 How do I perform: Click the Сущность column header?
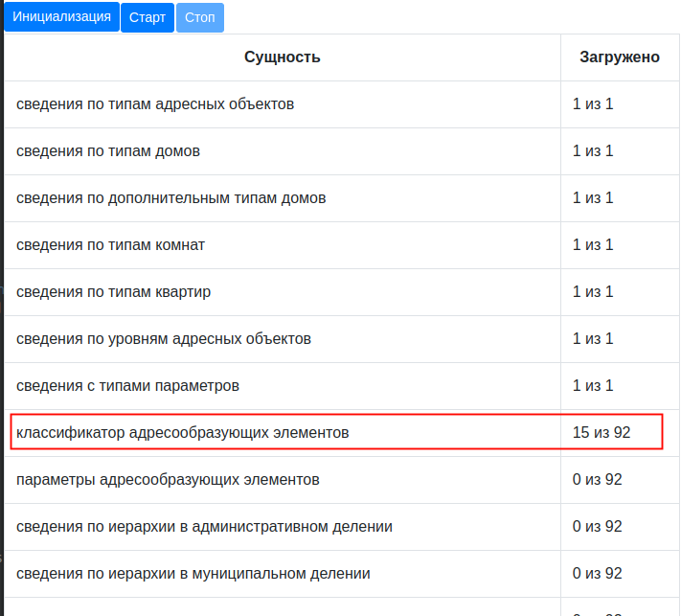[282, 57]
